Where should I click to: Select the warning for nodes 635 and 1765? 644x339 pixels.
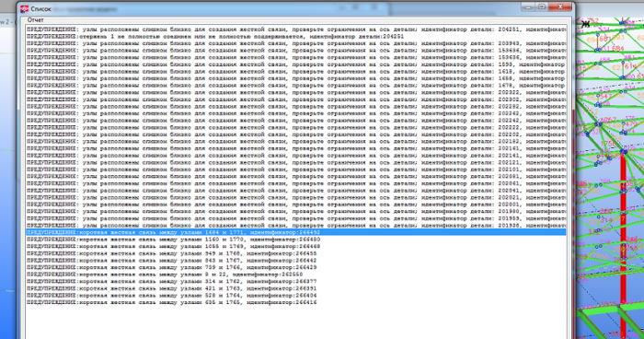click(x=295, y=302)
